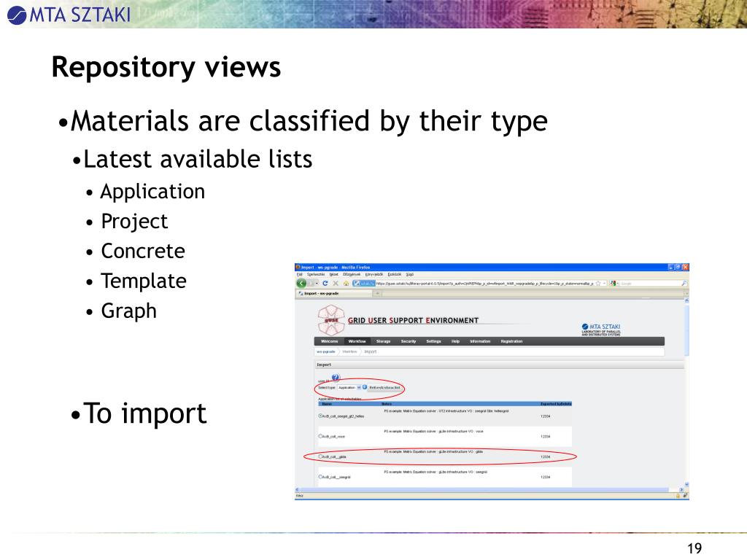Click Firefox green back arrow button
Viewport: 747px width, 560px height.
tap(301, 284)
